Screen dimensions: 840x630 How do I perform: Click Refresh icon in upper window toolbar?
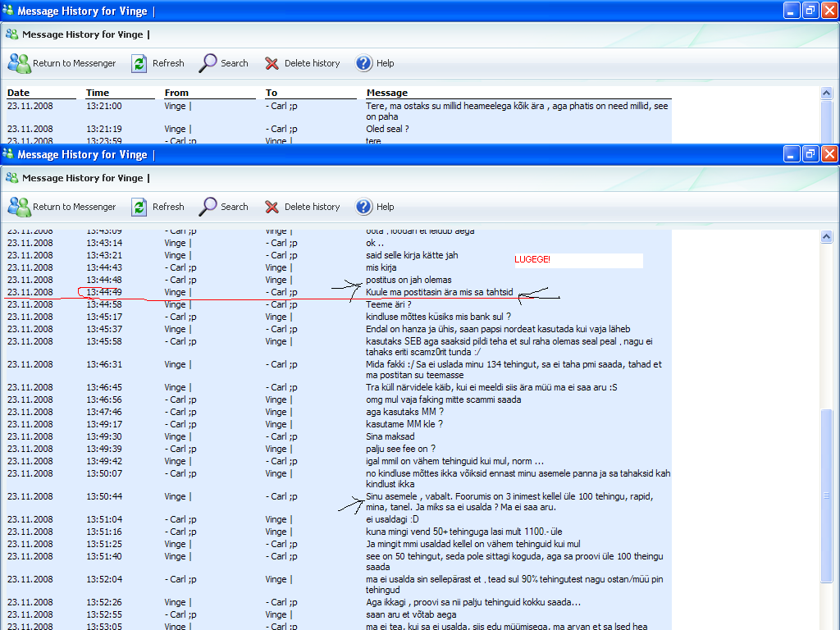pyautogui.click(x=139, y=63)
